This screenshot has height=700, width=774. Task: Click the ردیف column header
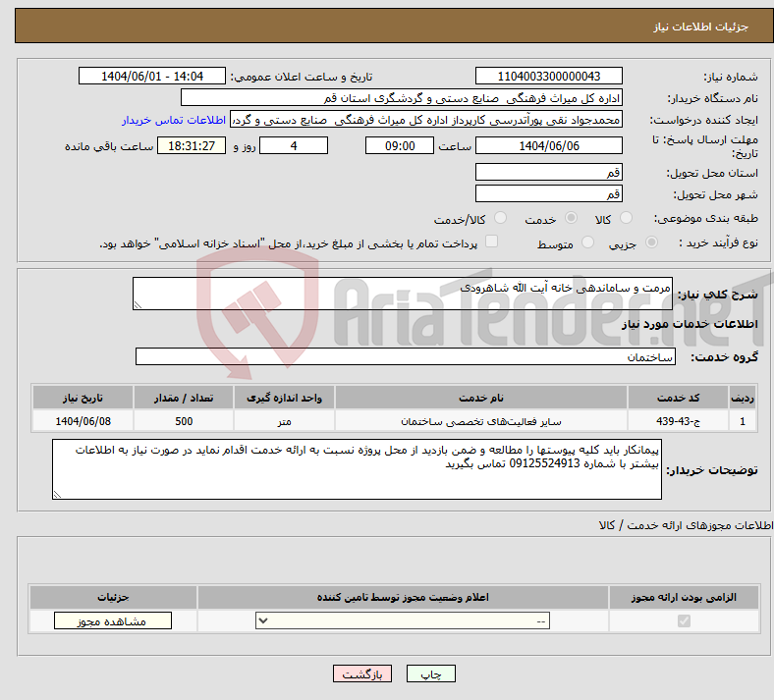coord(743,398)
